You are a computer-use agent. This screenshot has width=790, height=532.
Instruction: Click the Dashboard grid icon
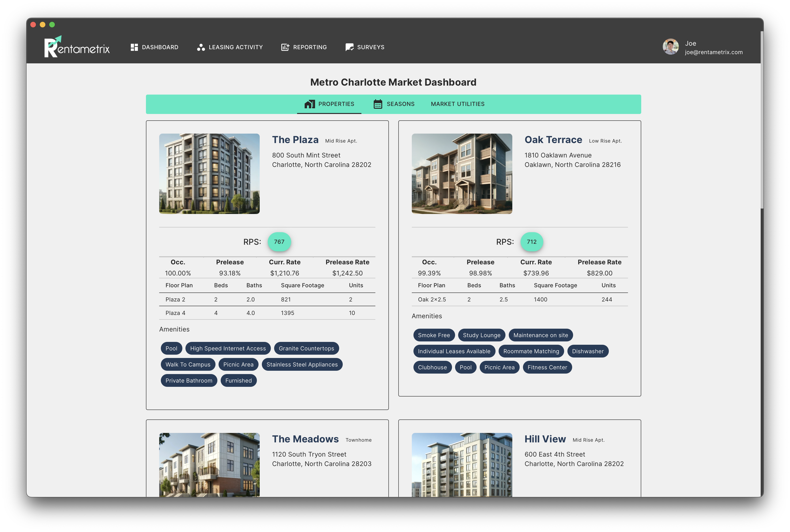134,47
